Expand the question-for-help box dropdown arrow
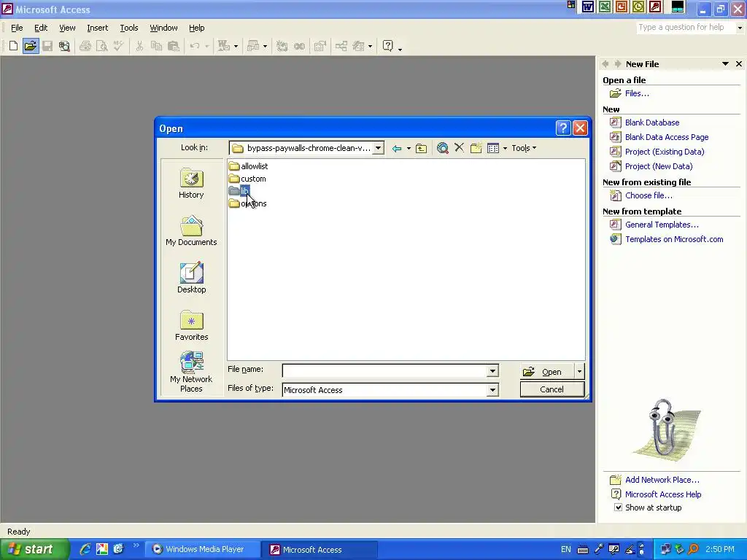The width and height of the screenshot is (747, 560). click(x=740, y=28)
